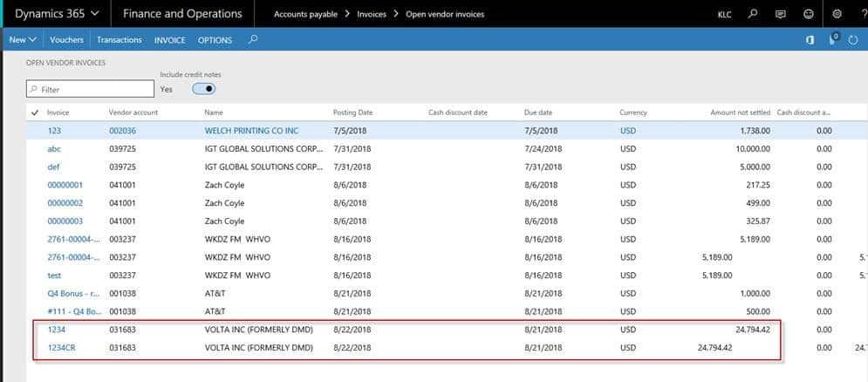This screenshot has width=868, height=382.
Task: Click posting date 7/5/2018 cell
Action: point(348,131)
